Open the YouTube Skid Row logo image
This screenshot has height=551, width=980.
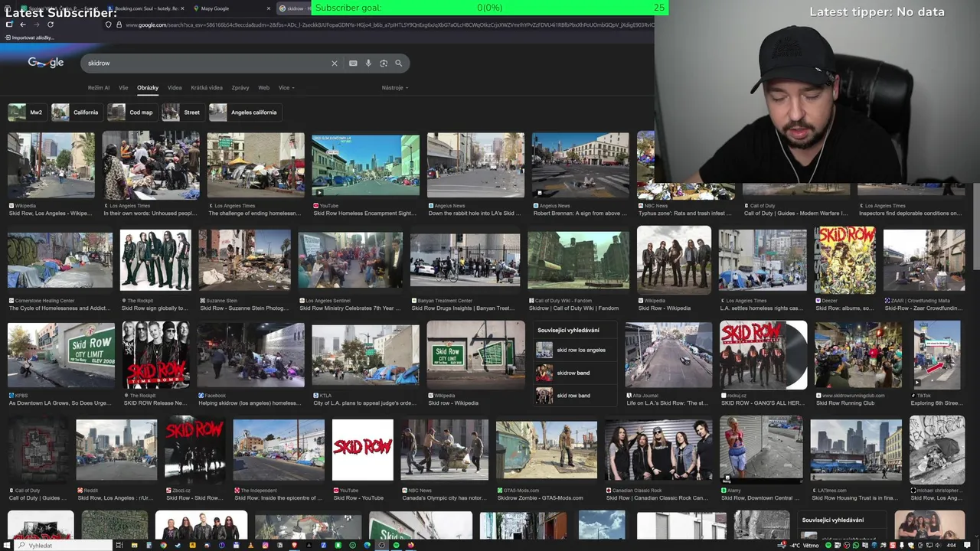pyautogui.click(x=363, y=449)
